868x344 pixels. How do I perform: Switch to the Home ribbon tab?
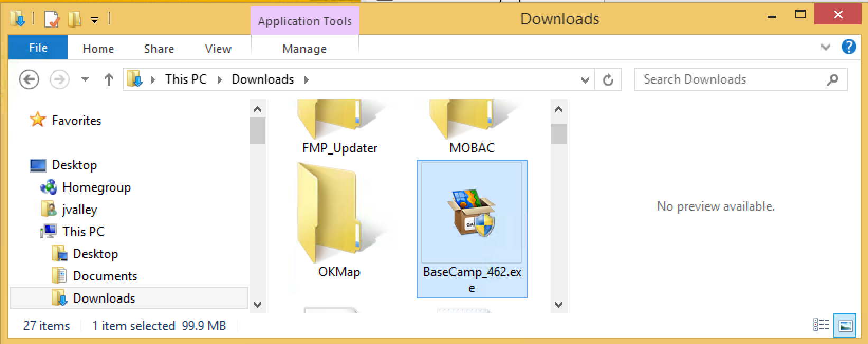[x=98, y=49]
